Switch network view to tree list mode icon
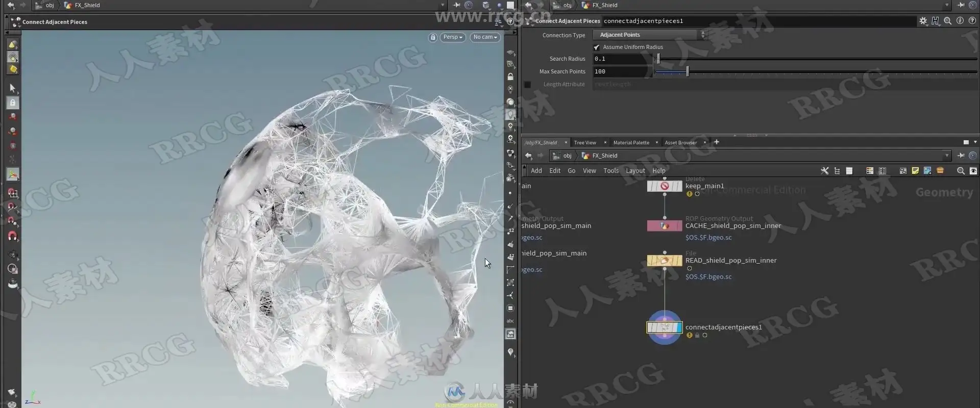The width and height of the screenshot is (980, 408). pyautogui.click(x=837, y=171)
